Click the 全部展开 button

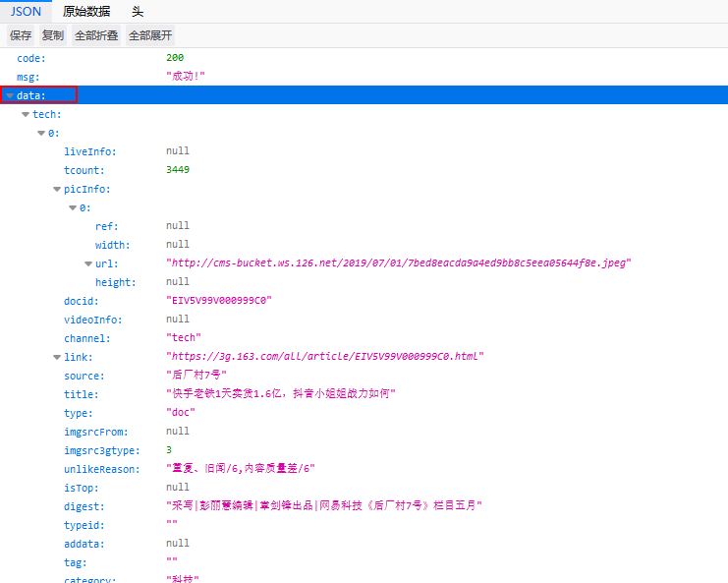tap(150, 35)
